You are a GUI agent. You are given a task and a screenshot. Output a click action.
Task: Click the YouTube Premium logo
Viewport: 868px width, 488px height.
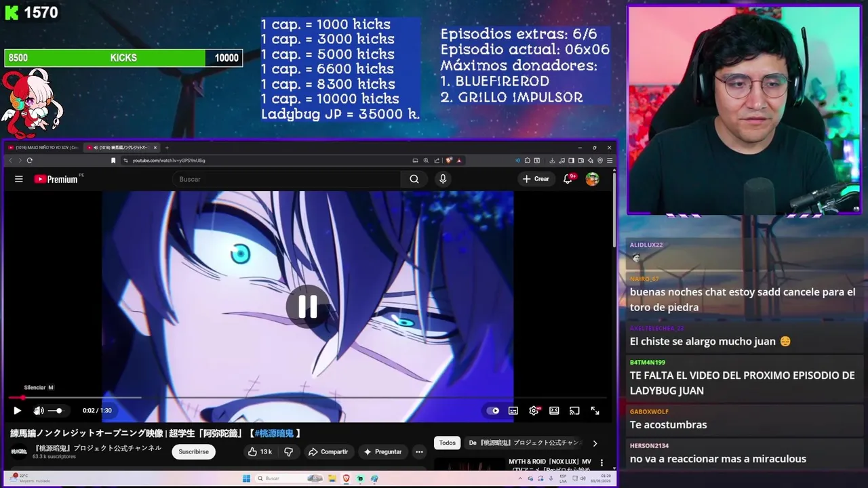coord(56,179)
